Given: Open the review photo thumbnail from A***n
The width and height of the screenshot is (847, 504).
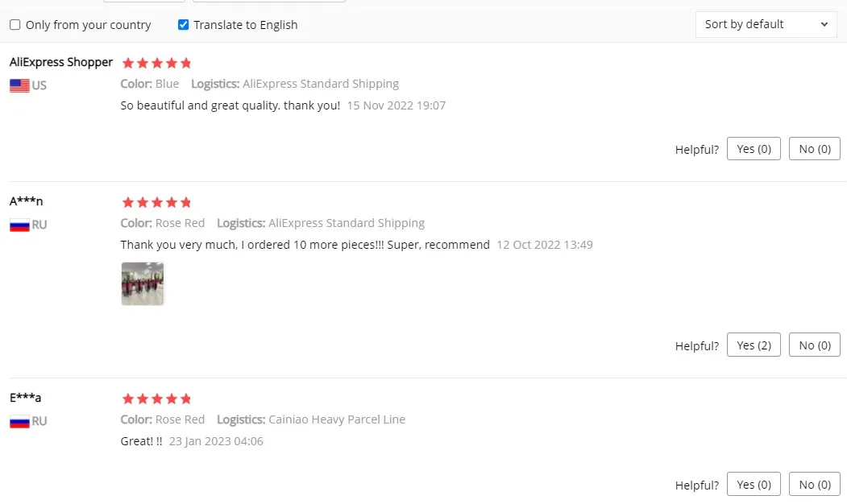Looking at the screenshot, I should pyautogui.click(x=143, y=284).
